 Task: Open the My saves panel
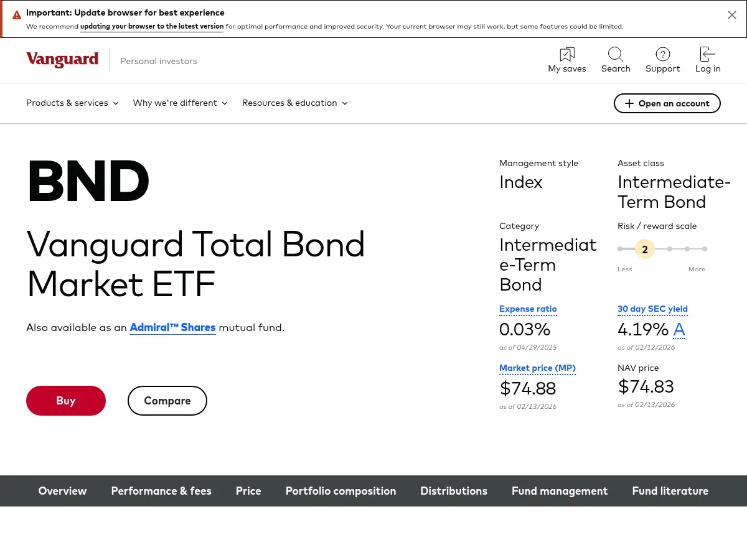tap(566, 60)
